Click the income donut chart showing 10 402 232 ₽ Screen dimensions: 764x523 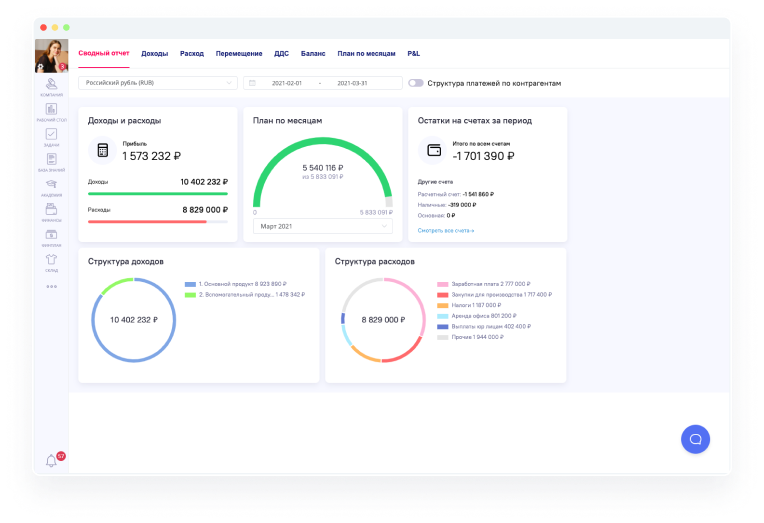pyautogui.click(x=134, y=320)
